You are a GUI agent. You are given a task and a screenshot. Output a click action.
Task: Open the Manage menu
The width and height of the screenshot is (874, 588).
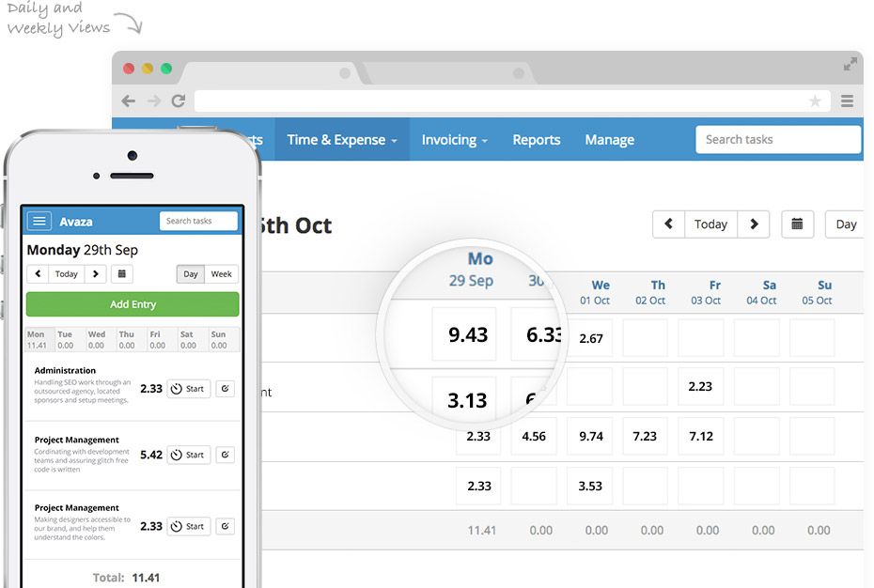[609, 139]
